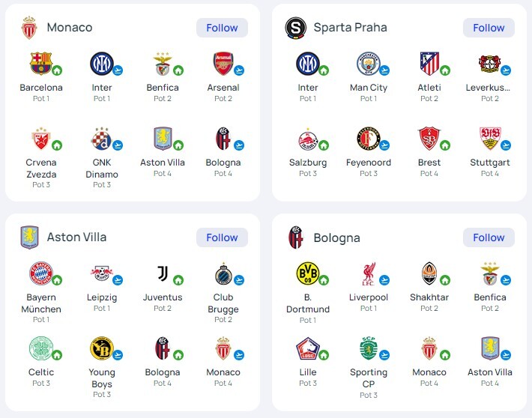
Task: Click the Barcelona crest in Monaco card
Action: coord(40,64)
